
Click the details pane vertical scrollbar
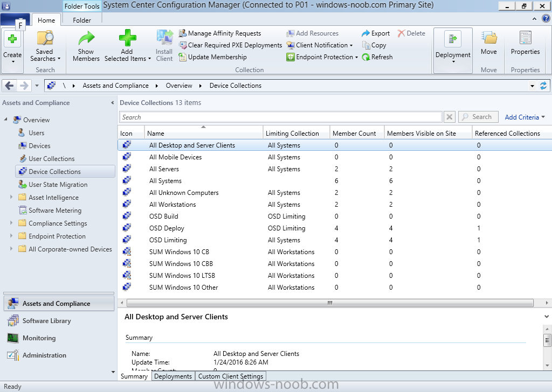coord(547,340)
